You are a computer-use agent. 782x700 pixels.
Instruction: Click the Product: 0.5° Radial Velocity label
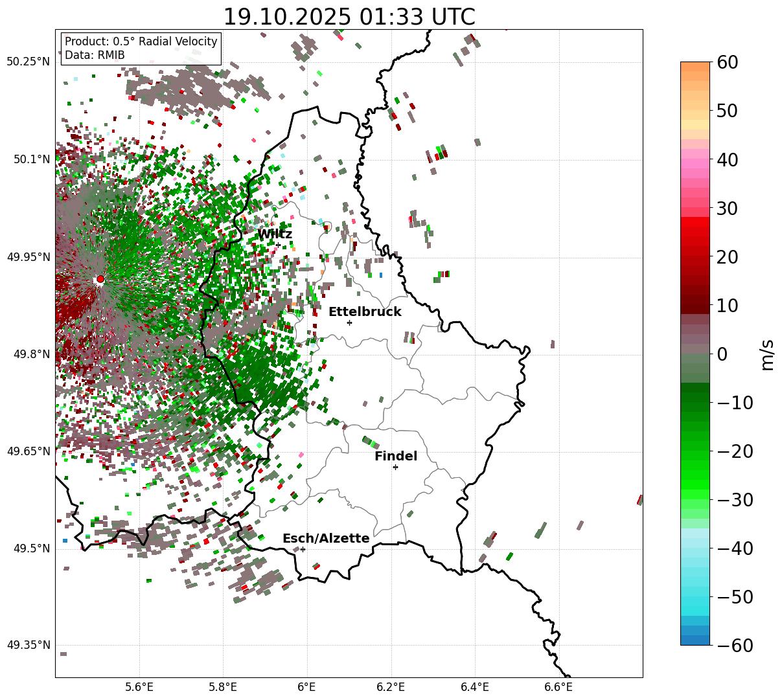pos(141,41)
